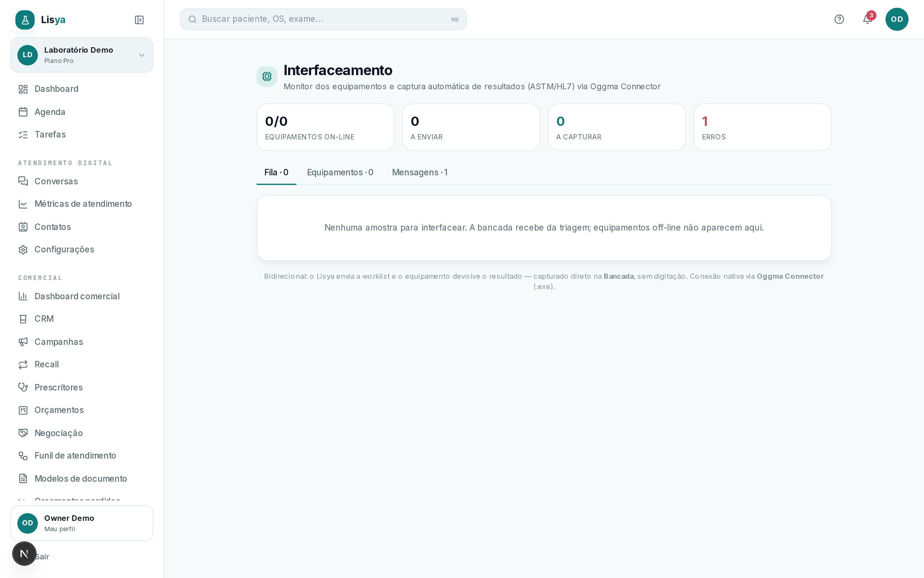This screenshot has width=924, height=578.
Task: Click the Funil de atendimento icon
Action: pos(23,456)
